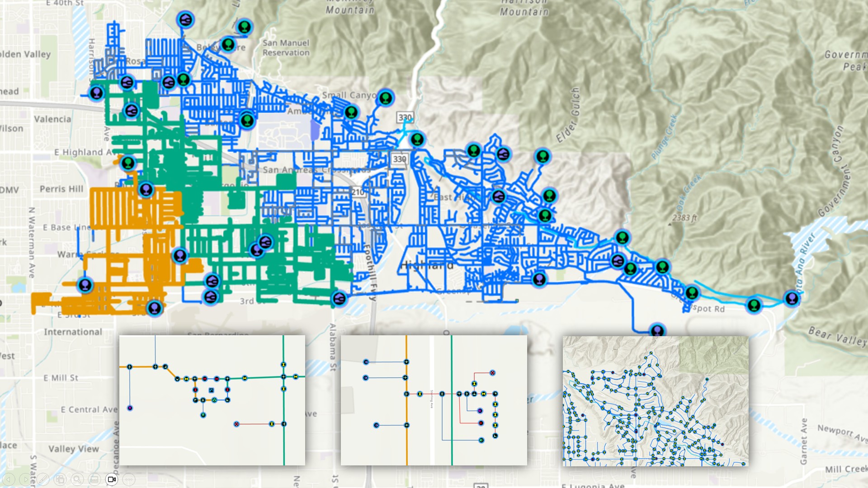Click the E Mill St street label

click(61, 378)
